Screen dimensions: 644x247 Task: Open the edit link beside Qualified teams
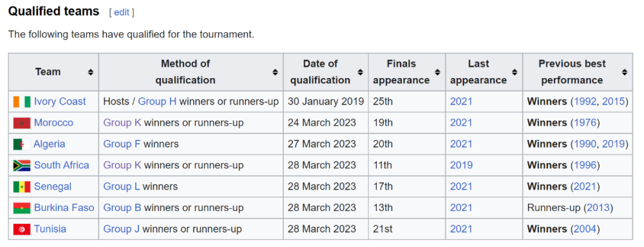(122, 12)
